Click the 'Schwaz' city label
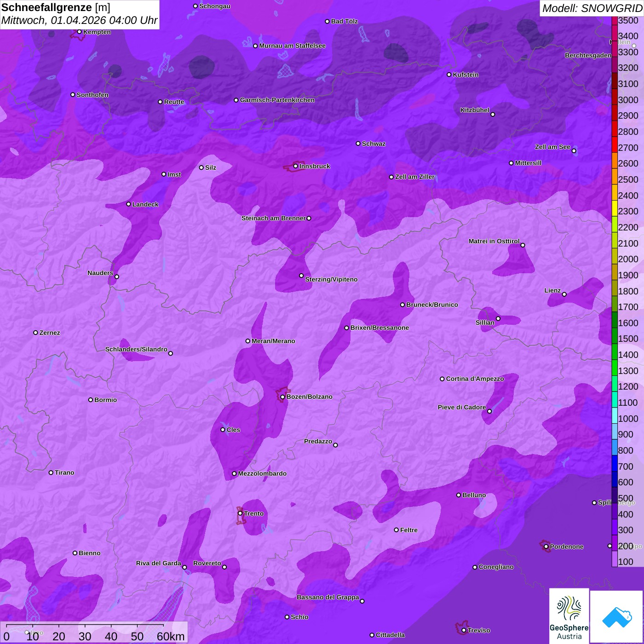The width and height of the screenshot is (644, 644). (374, 144)
